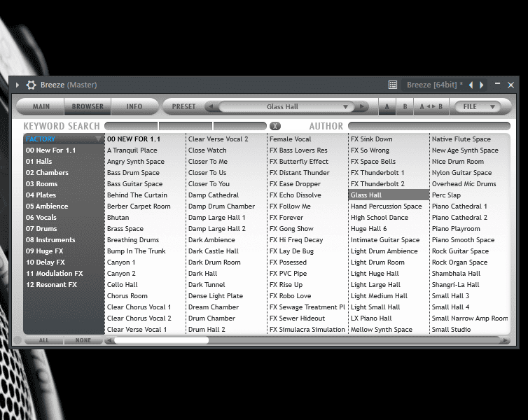The width and height of the screenshot is (528, 420).
Task: Click the scrollbar right arrow
Action: tap(505, 341)
